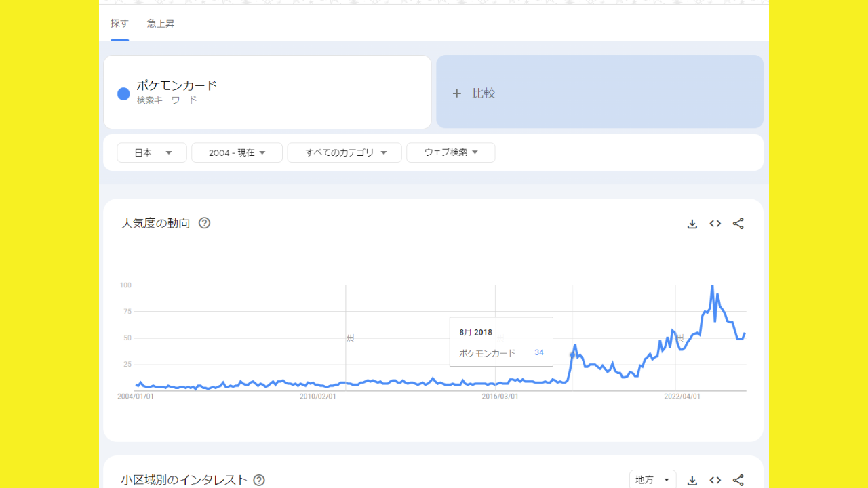868x488 pixels.
Task: Open the 急上昇 tab
Action: coord(161,24)
